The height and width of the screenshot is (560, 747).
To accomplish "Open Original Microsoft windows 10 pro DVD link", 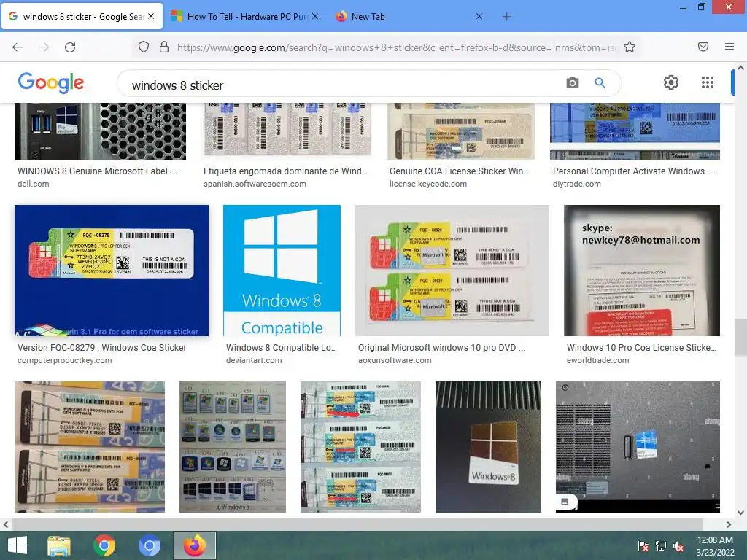I will pyautogui.click(x=441, y=348).
